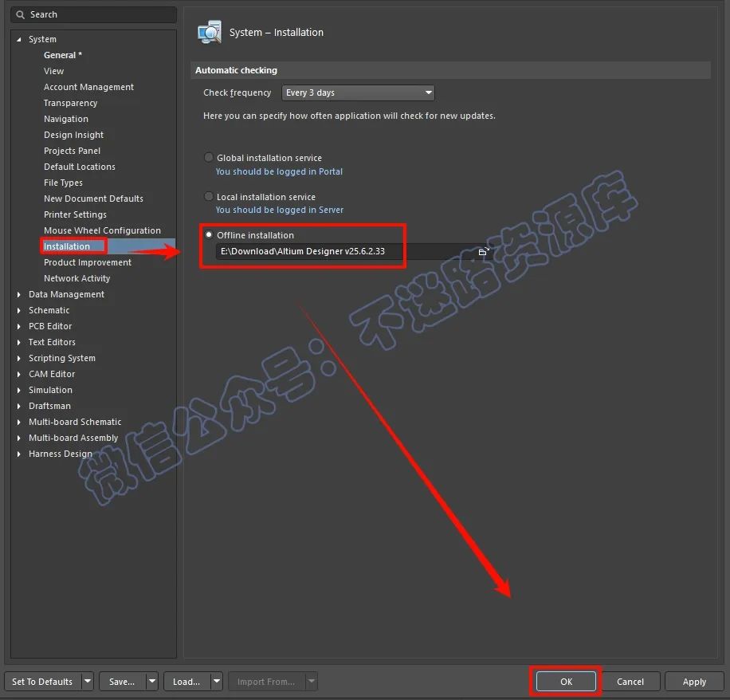The image size is (730, 700).
Task: Expand the Draftsman node
Action: click(18, 406)
